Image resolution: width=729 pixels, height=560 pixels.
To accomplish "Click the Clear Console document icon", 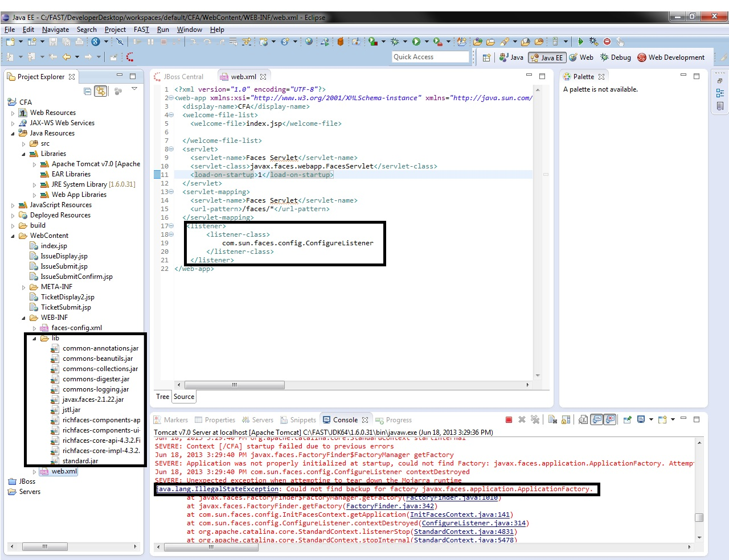I will coord(552,420).
